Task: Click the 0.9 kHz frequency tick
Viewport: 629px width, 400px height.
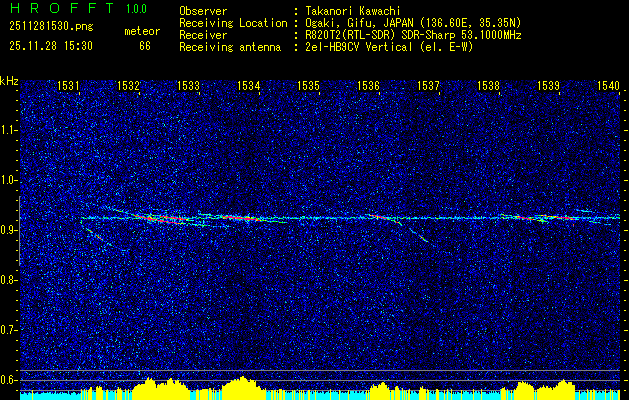Action: pyautogui.click(x=9, y=230)
